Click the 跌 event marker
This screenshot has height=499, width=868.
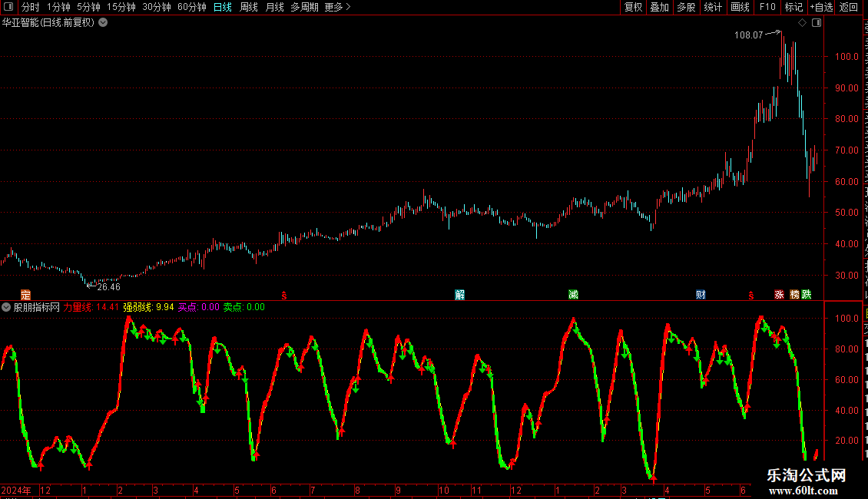pos(807,295)
